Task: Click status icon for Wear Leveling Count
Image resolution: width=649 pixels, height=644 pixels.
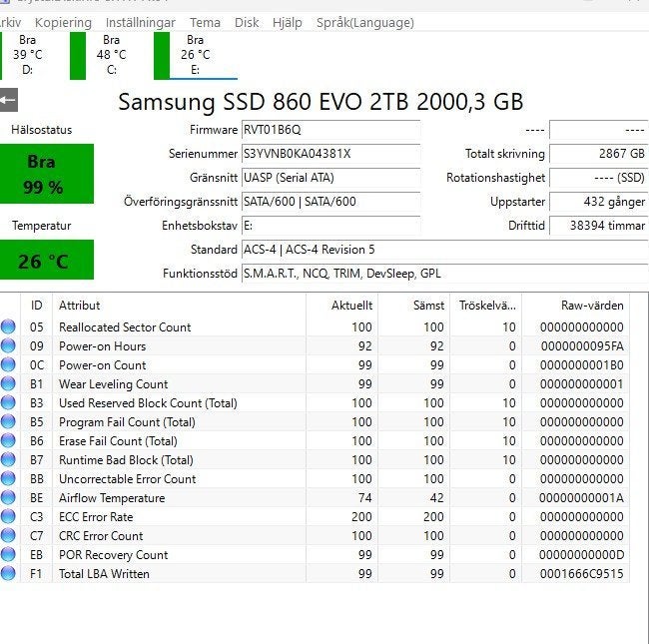Action: (x=8, y=384)
